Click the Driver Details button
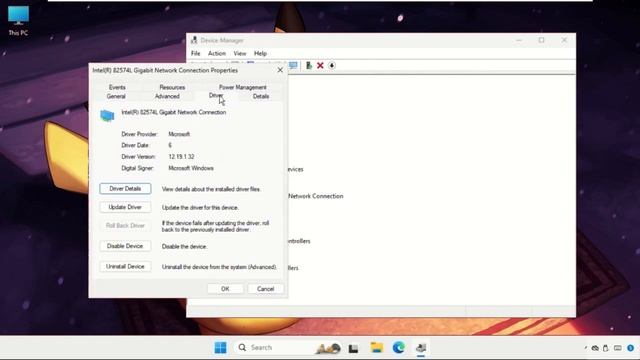Screen dimensions: 640x360 pos(125,189)
